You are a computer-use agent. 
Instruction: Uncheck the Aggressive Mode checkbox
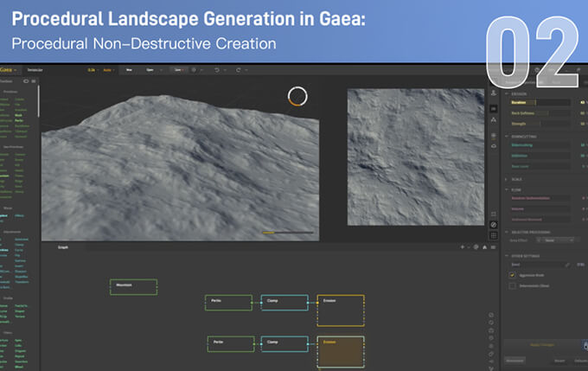click(x=512, y=275)
